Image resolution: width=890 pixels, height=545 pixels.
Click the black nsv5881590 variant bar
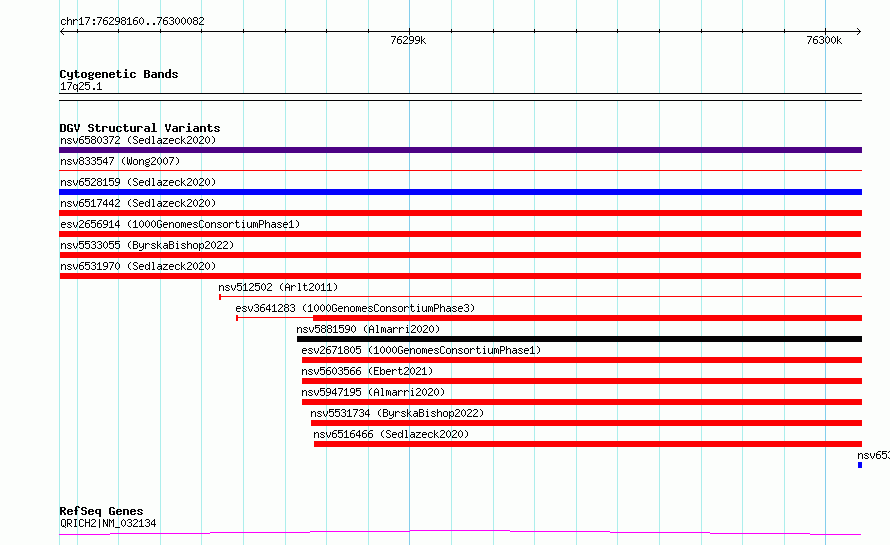coord(580,339)
